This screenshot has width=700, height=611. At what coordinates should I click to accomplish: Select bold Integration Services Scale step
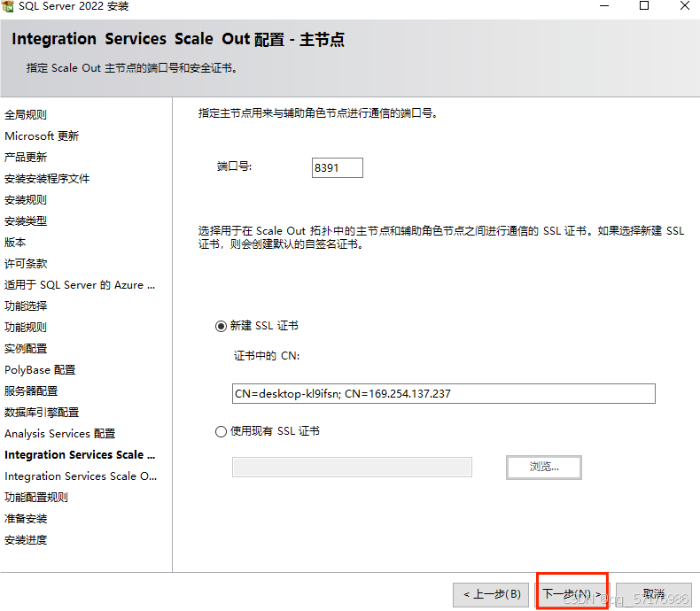click(80, 455)
